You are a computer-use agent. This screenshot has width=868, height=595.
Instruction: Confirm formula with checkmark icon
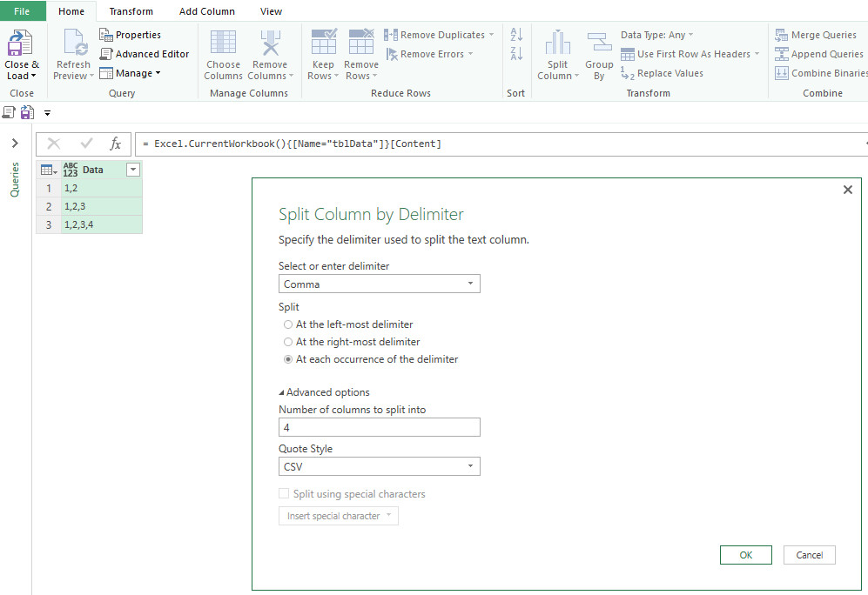point(86,144)
